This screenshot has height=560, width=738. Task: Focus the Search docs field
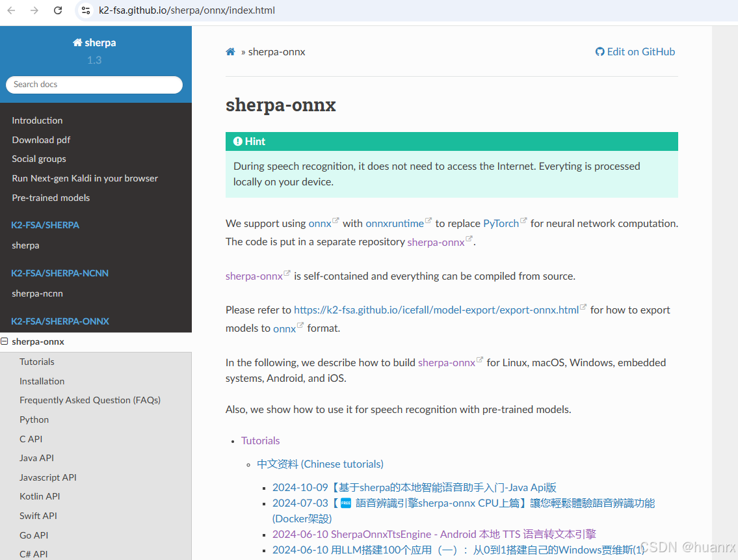tap(94, 85)
